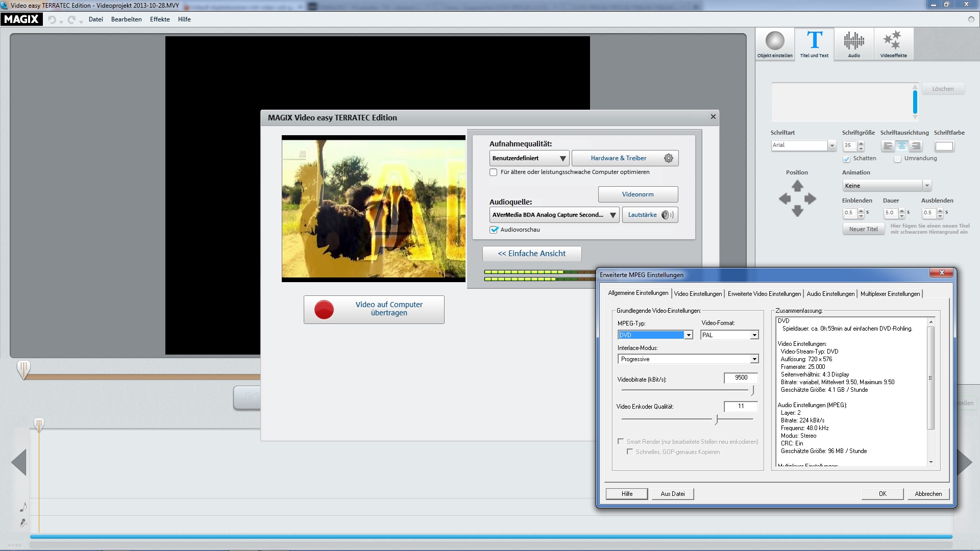Toggle the Audiovorschau checkbox
This screenshot has width=980, height=551.
click(494, 230)
